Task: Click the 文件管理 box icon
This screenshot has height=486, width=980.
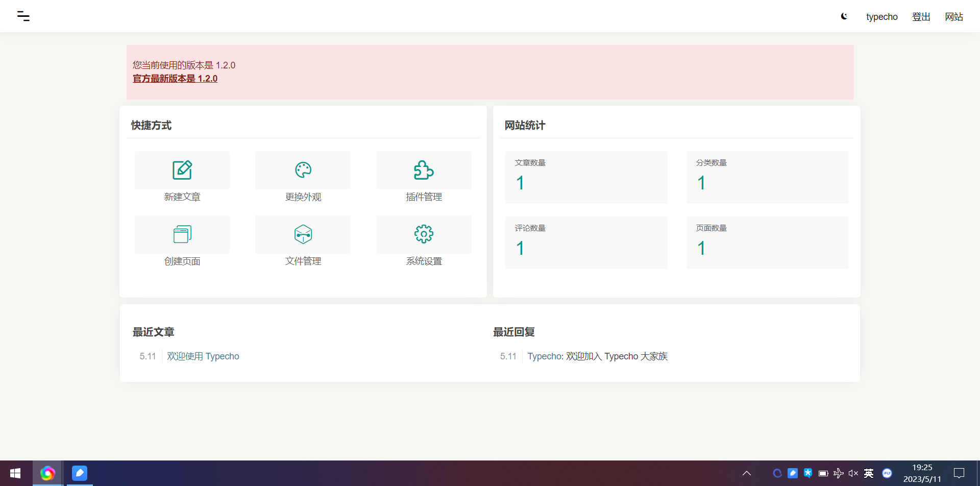Action: pyautogui.click(x=303, y=234)
